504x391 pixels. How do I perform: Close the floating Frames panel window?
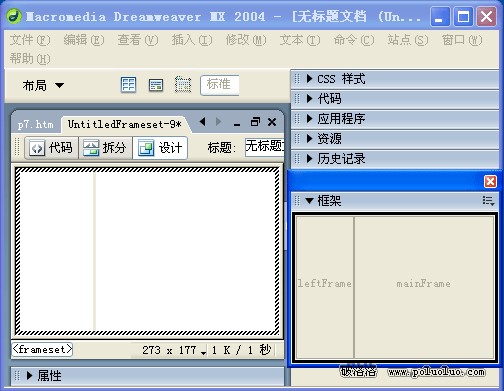click(490, 182)
